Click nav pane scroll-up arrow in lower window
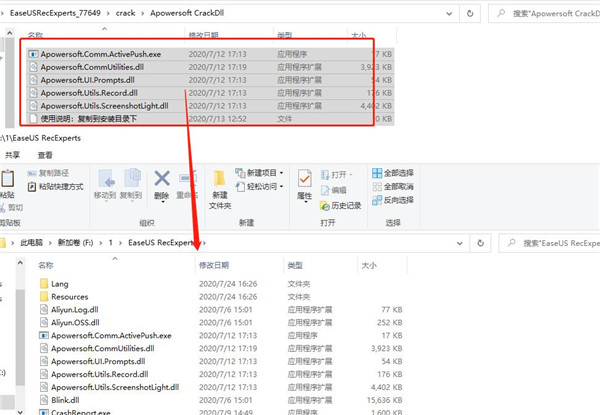The image size is (600, 415). 20,263
